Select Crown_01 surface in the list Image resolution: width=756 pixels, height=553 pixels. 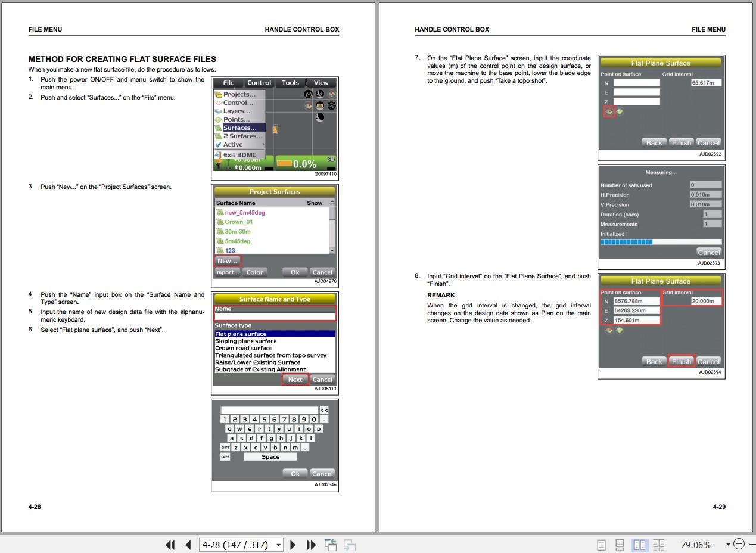click(238, 222)
